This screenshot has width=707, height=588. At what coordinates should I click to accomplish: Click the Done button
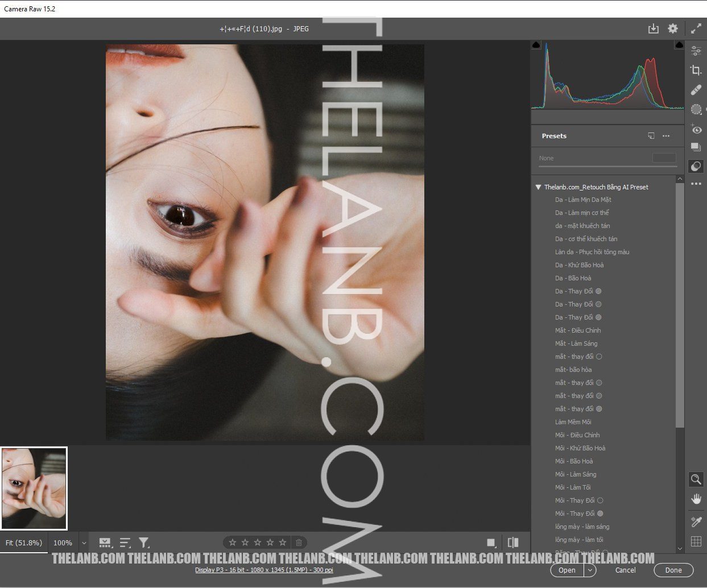pyautogui.click(x=673, y=570)
